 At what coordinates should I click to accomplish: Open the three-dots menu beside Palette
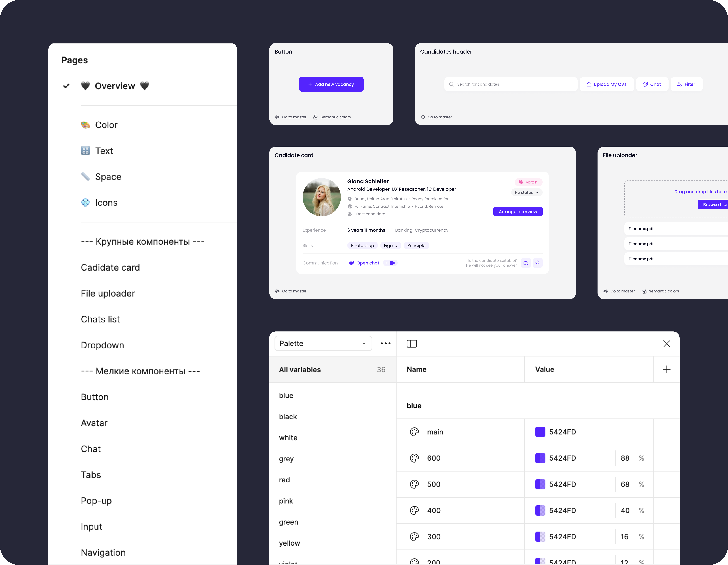coord(386,343)
